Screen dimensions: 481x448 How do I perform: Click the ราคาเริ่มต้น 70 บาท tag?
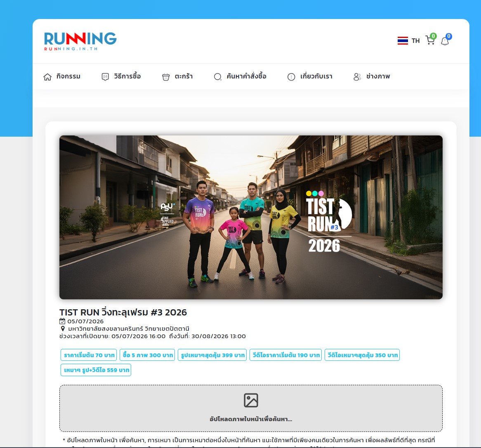[89, 355]
